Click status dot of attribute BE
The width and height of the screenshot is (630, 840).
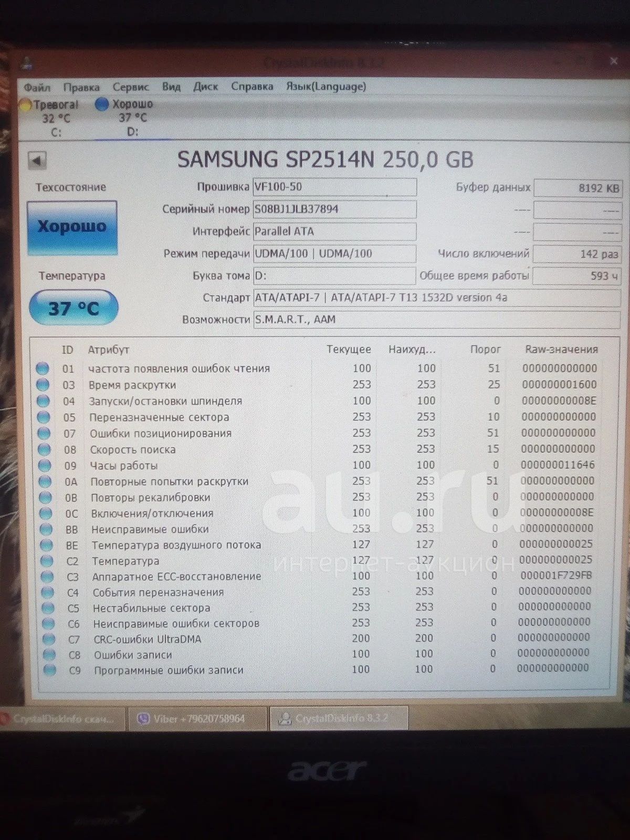46,545
